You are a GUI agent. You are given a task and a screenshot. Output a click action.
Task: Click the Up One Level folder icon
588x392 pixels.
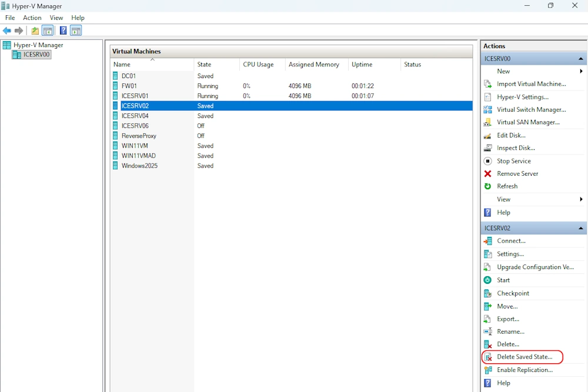tap(35, 31)
